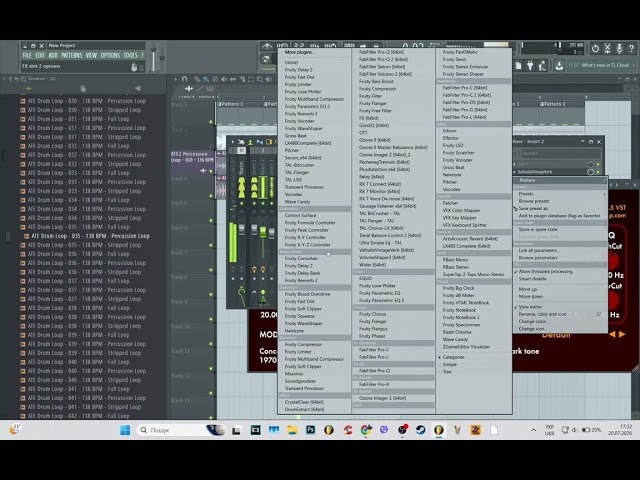
Task: Select Edison from Misc category
Action: pyautogui.click(x=449, y=131)
